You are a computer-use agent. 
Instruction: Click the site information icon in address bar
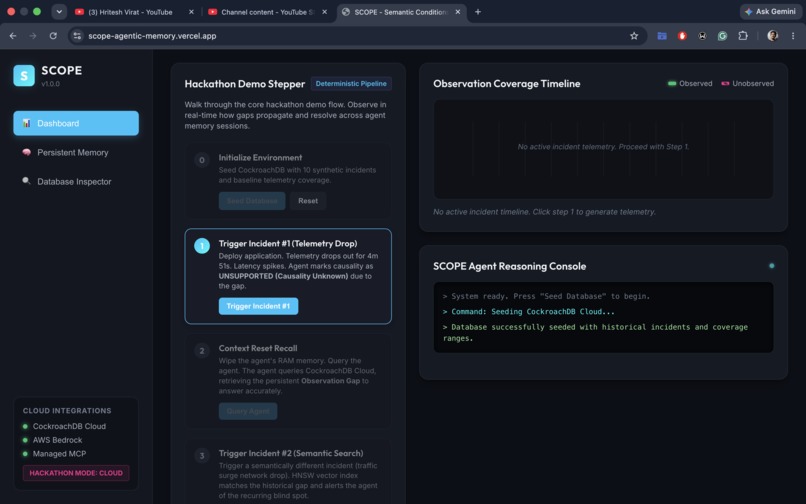[77, 36]
